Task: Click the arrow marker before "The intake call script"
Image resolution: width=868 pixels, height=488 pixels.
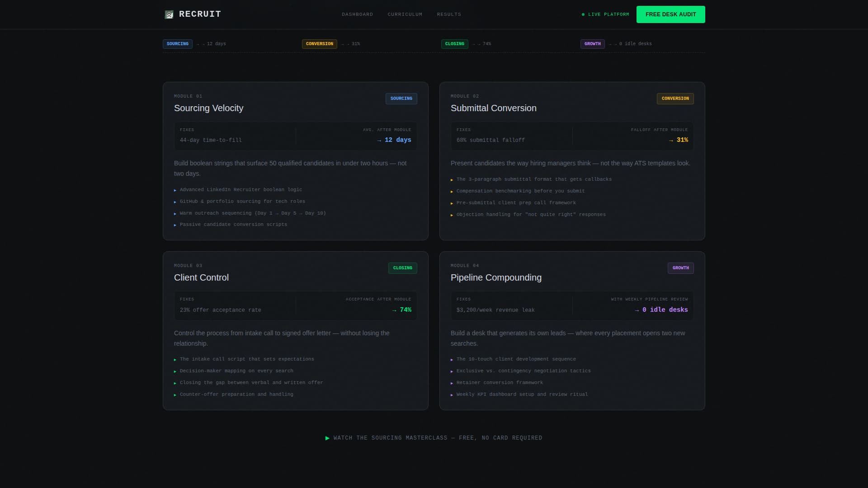Action: click(175, 359)
